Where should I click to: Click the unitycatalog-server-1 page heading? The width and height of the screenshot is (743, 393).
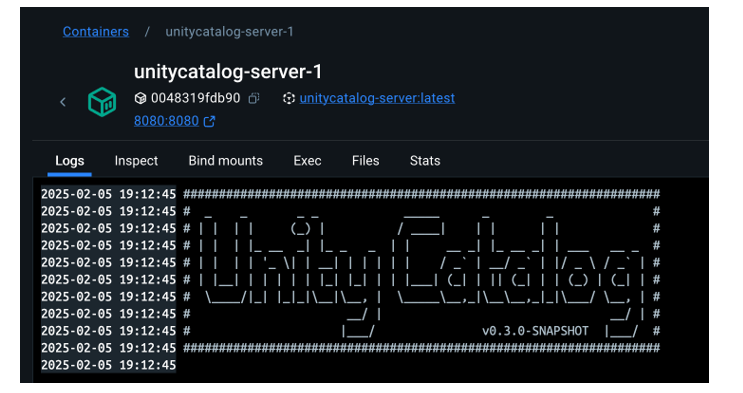tap(228, 72)
